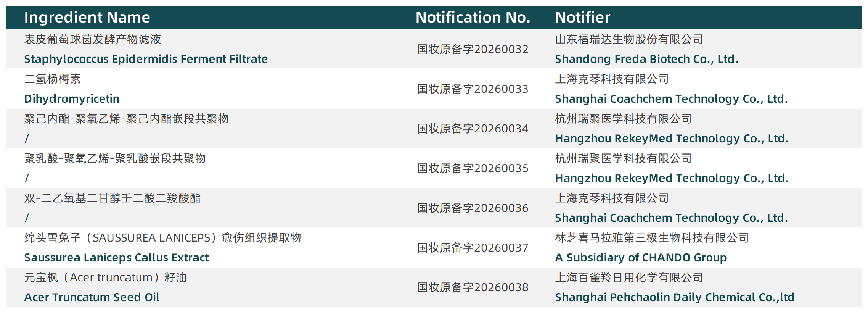The width and height of the screenshot is (868, 313).
Task: Click 聚己内酯-聚氧乙烯-聚己内酯嵌段共聚物 ingredient
Action: click(126, 119)
